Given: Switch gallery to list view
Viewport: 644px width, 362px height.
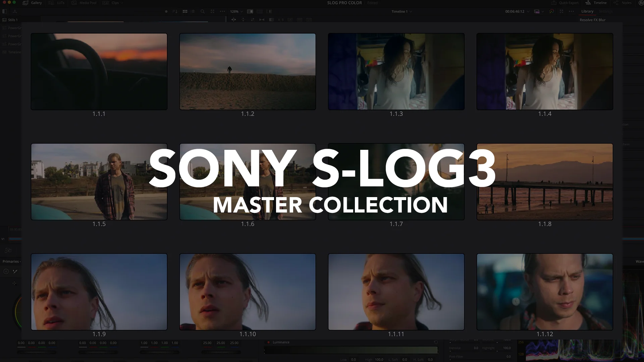Looking at the screenshot, I should (x=193, y=11).
